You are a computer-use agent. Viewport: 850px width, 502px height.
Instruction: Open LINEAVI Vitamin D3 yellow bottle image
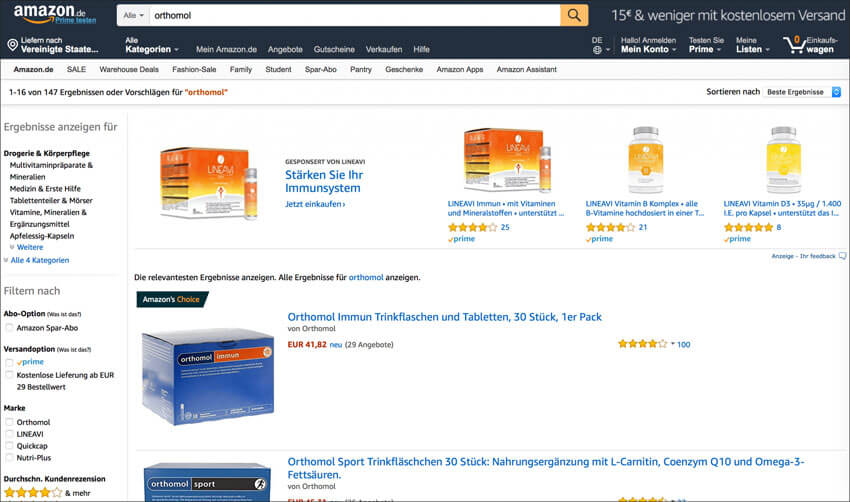[x=783, y=159]
